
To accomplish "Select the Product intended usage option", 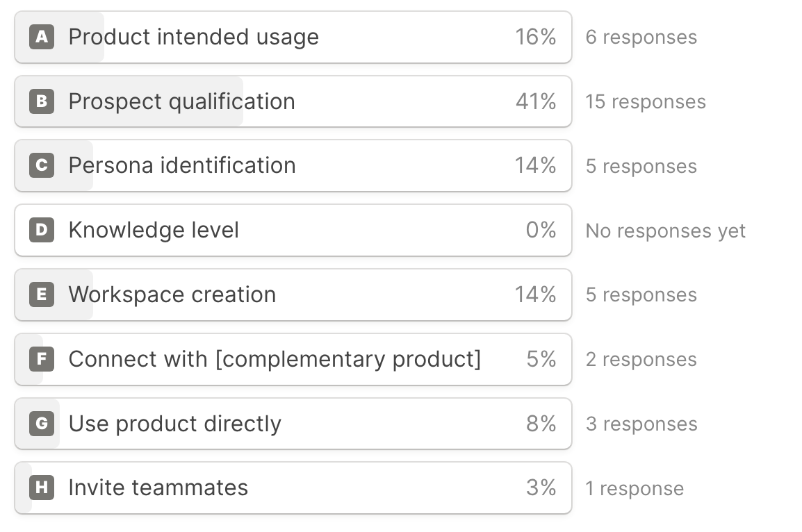I will coord(193,37).
